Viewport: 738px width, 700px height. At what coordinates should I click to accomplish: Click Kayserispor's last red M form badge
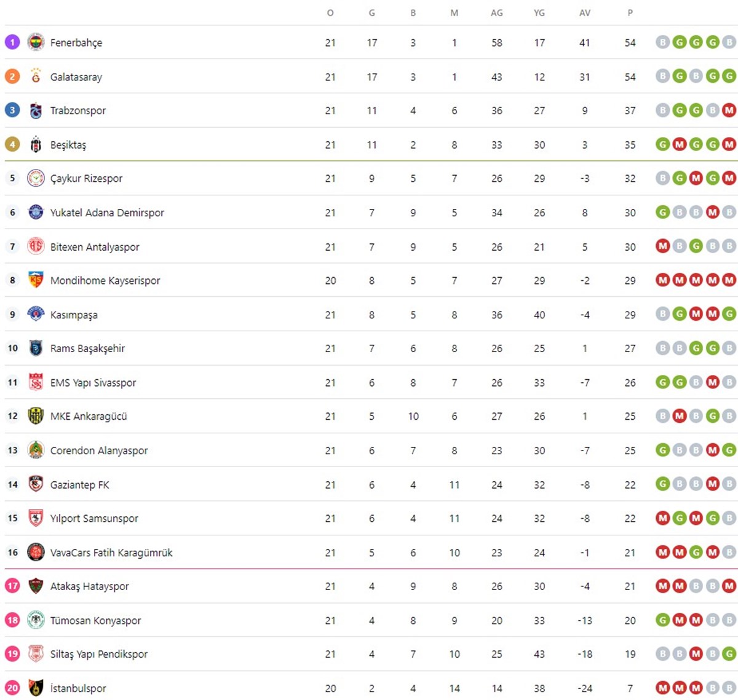click(x=729, y=280)
